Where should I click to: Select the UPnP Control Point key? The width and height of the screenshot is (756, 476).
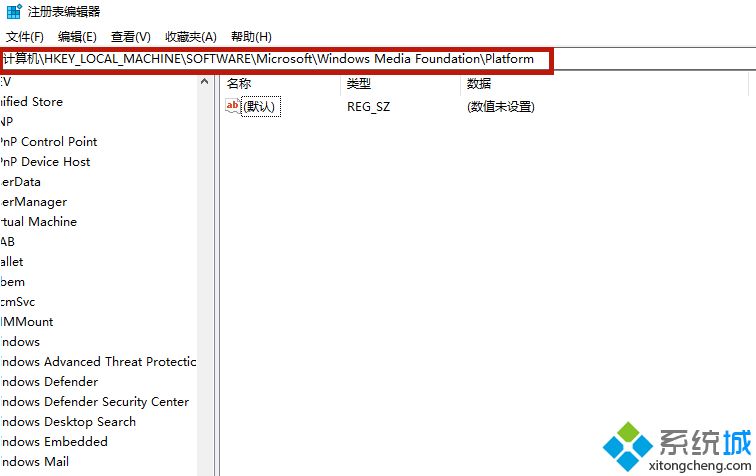click(49, 142)
